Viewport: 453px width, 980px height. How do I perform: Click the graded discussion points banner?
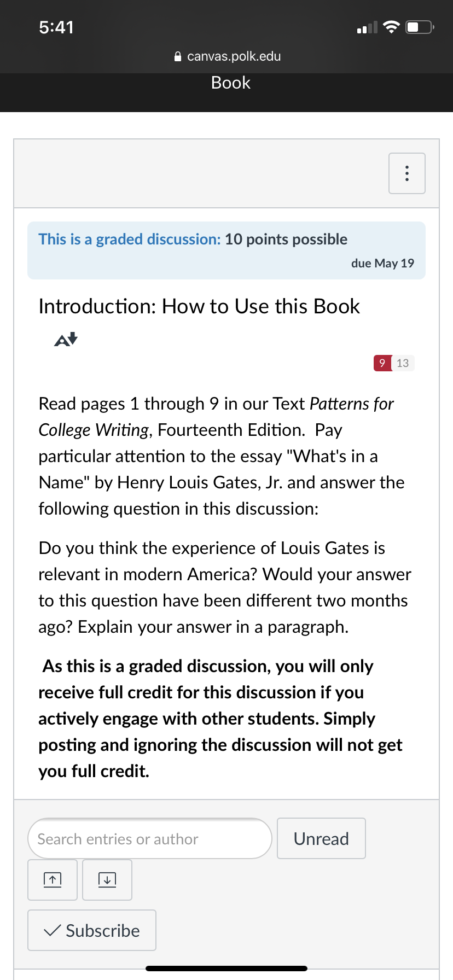[x=226, y=250]
